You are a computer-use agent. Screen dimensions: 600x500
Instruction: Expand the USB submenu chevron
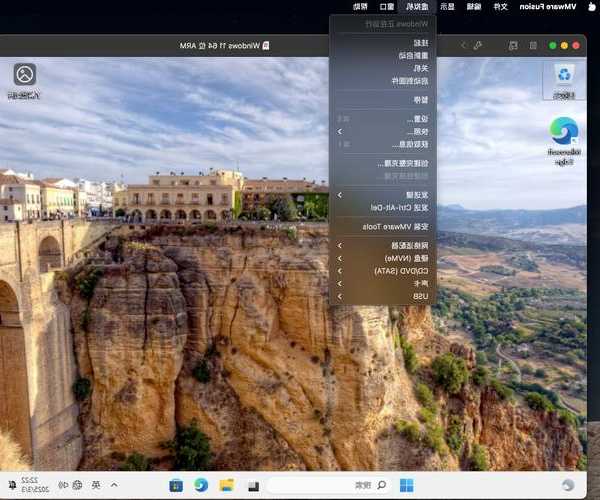coord(340,296)
